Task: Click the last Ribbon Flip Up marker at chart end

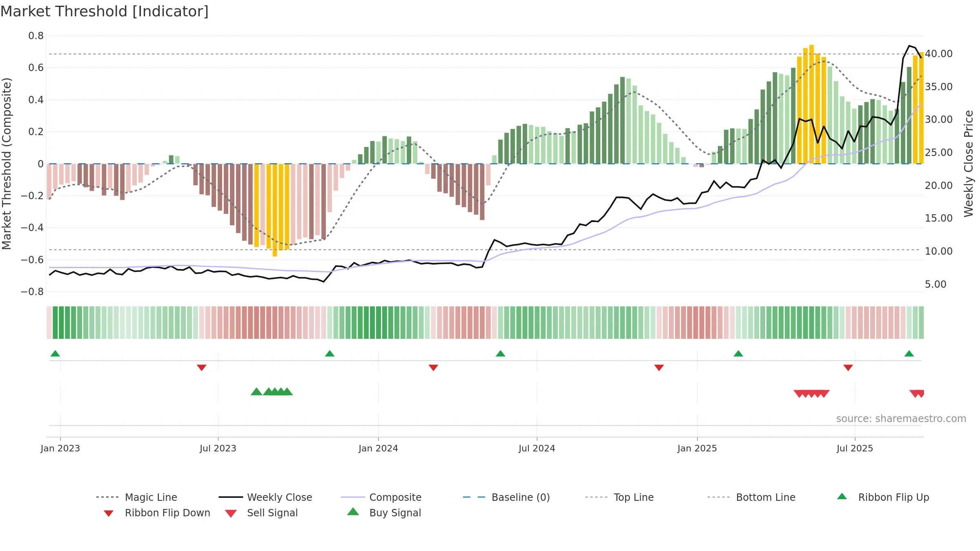Action: (909, 353)
